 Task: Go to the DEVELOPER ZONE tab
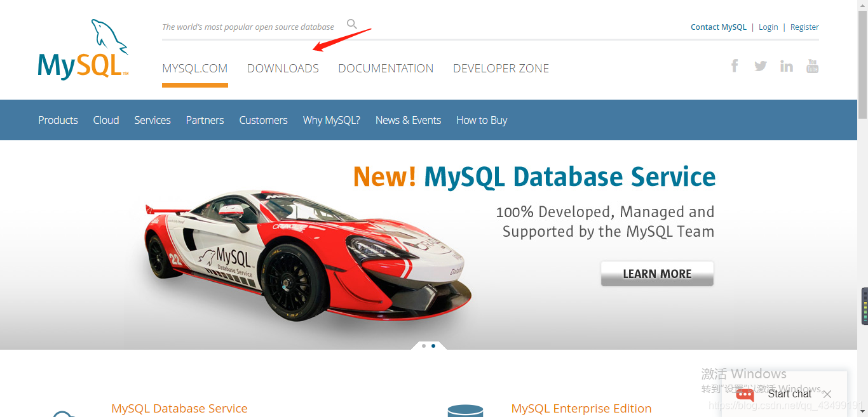(501, 69)
